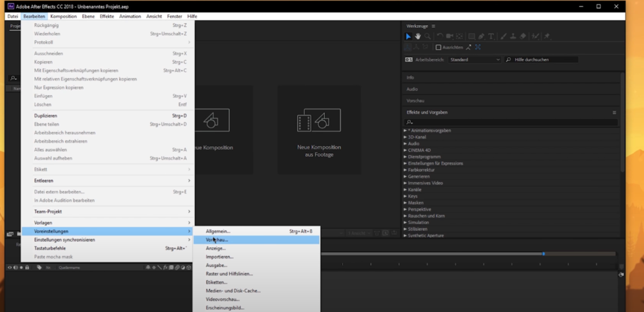Select the Pen tool
The width and height of the screenshot is (644, 312).
pos(482,37)
